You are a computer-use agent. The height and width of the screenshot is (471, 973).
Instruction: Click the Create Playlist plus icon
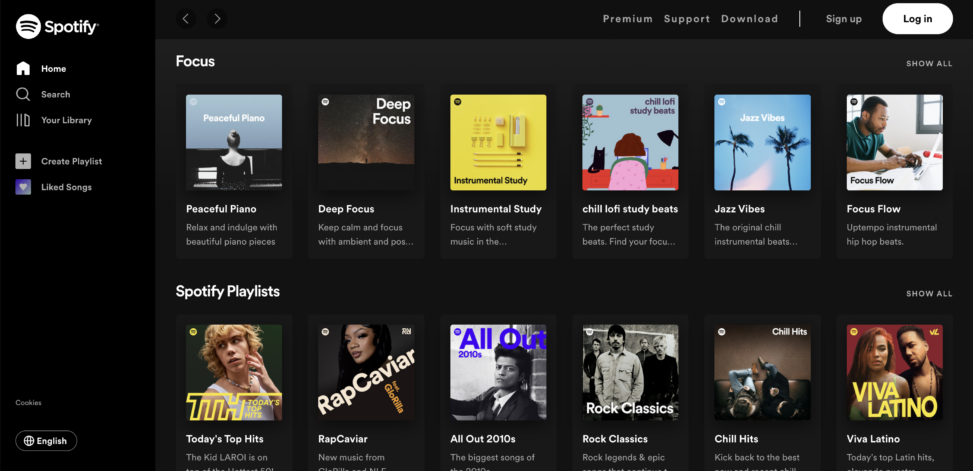[23, 161]
